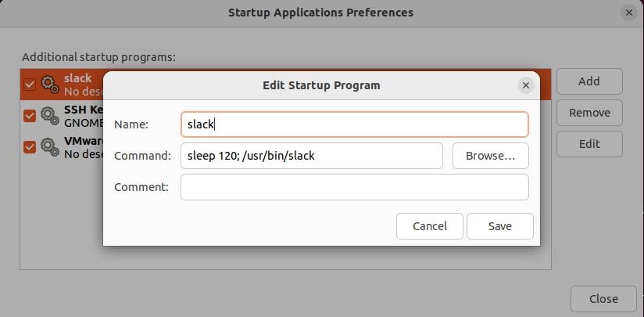Click the slack entry gear icon
Viewport: 644px width, 317px height.
pyautogui.click(x=49, y=84)
